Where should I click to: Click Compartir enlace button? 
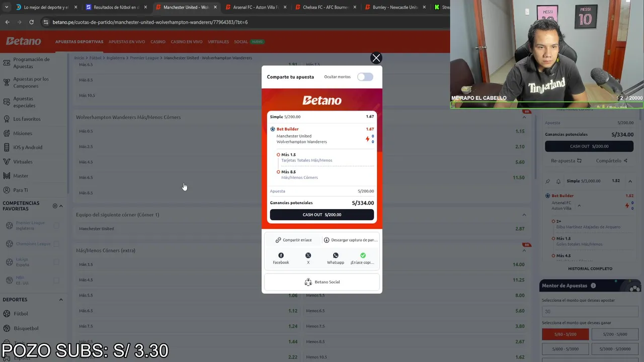[293, 240]
